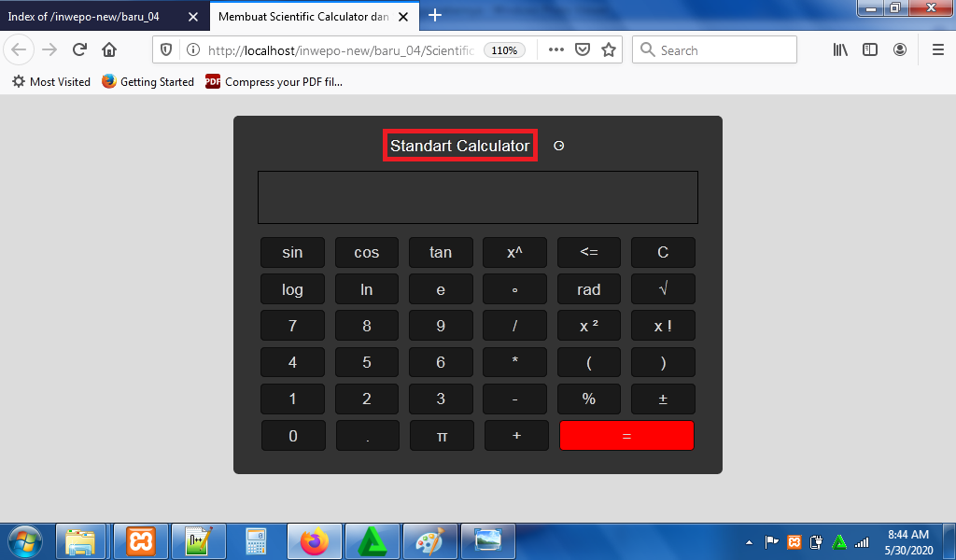
Task: Click the e constant key
Action: [441, 289]
